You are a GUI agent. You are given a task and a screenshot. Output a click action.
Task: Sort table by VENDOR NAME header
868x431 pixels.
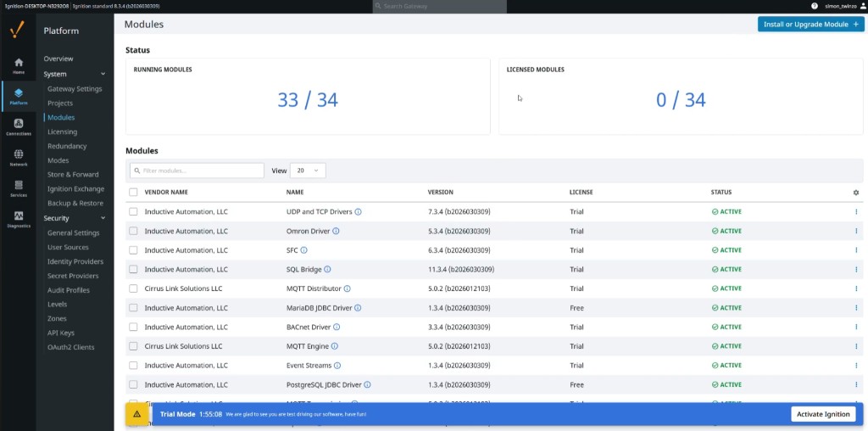click(166, 193)
